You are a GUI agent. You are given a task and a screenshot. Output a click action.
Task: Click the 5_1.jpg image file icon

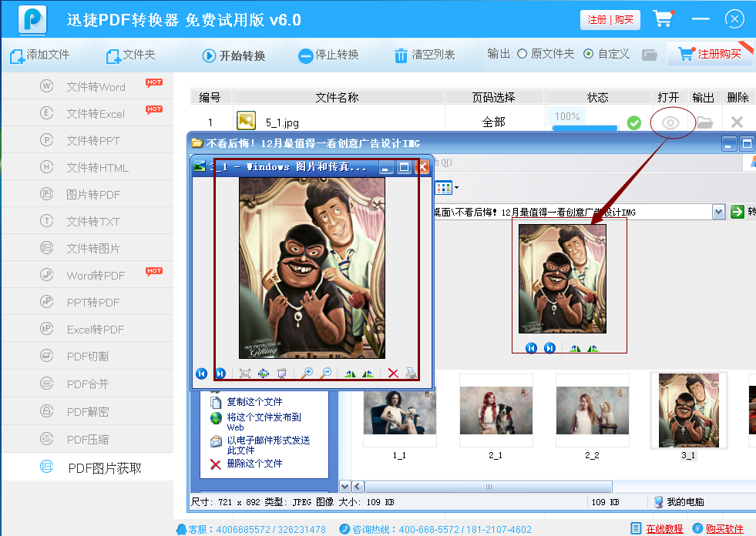coord(246,120)
